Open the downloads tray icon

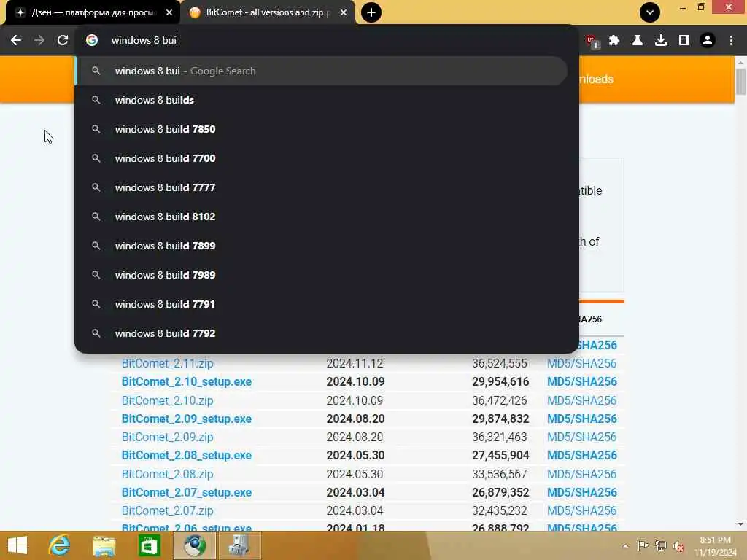click(661, 41)
